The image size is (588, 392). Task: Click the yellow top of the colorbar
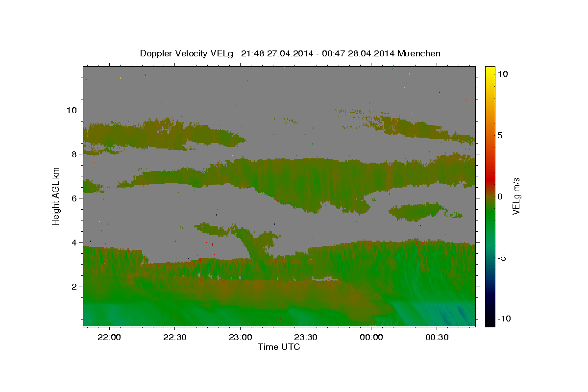[490, 70]
